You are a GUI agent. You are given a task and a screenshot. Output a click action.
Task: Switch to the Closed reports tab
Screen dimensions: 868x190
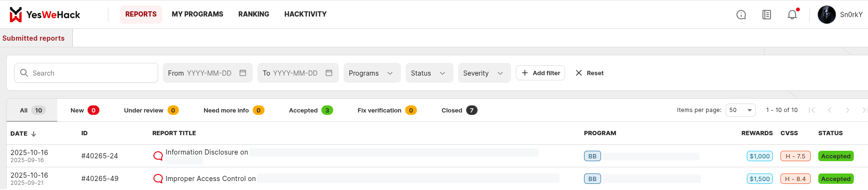(x=459, y=110)
